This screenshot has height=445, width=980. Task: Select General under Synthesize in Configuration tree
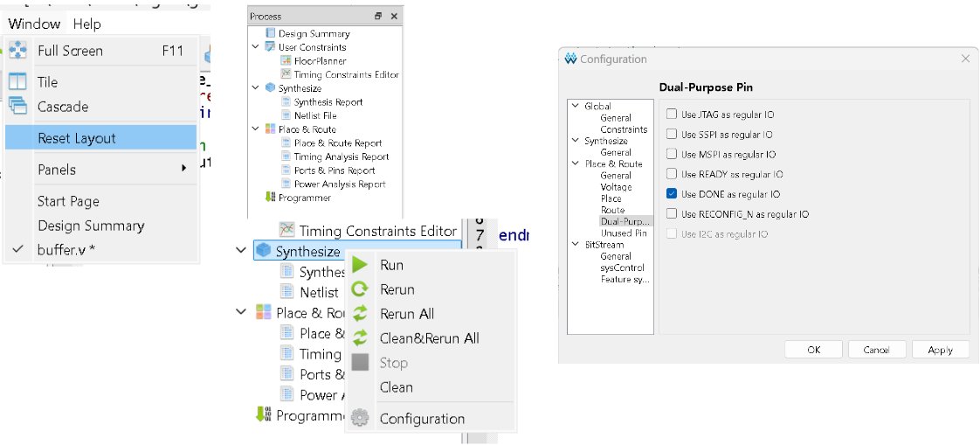point(616,152)
